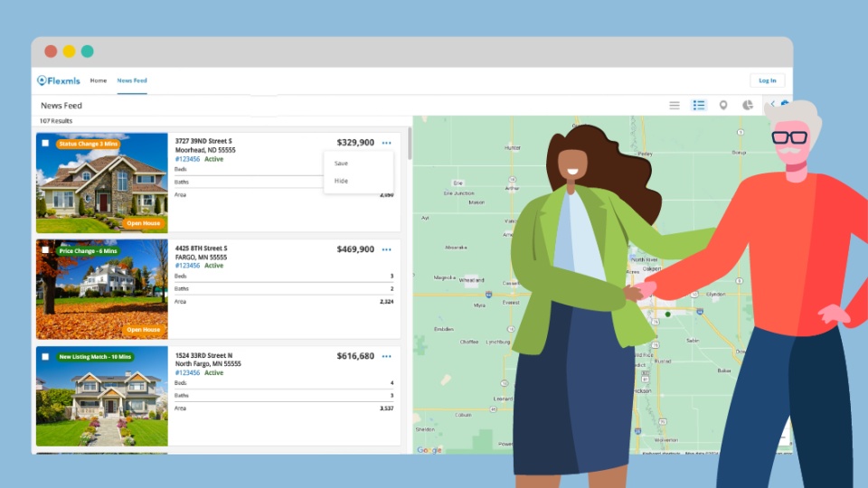Open photo of the Fargo autumn house

point(102,289)
